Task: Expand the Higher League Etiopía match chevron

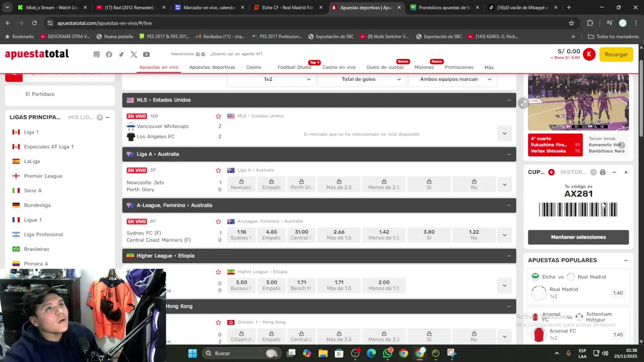Action: (504, 286)
